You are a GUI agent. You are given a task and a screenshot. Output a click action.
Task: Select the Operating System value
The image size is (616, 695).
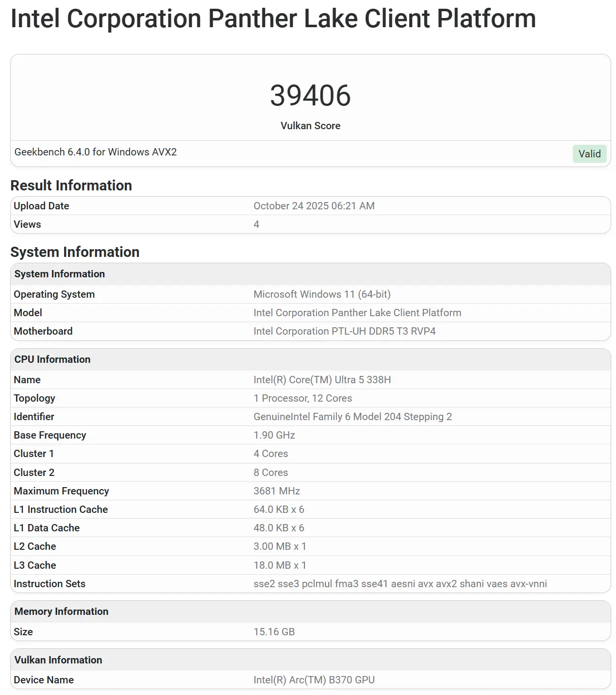(x=322, y=294)
